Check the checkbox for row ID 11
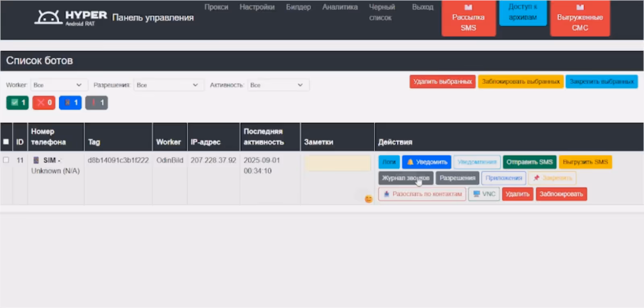 click(x=6, y=160)
